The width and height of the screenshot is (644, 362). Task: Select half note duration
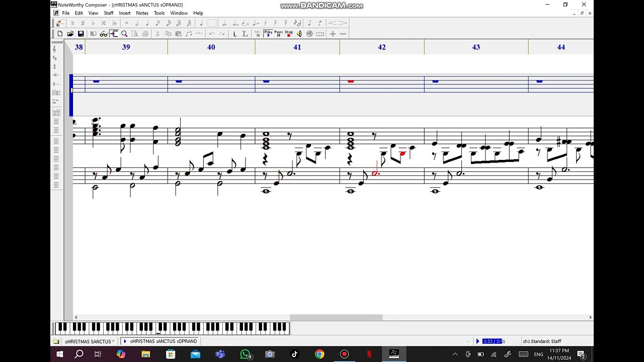pos(137,23)
